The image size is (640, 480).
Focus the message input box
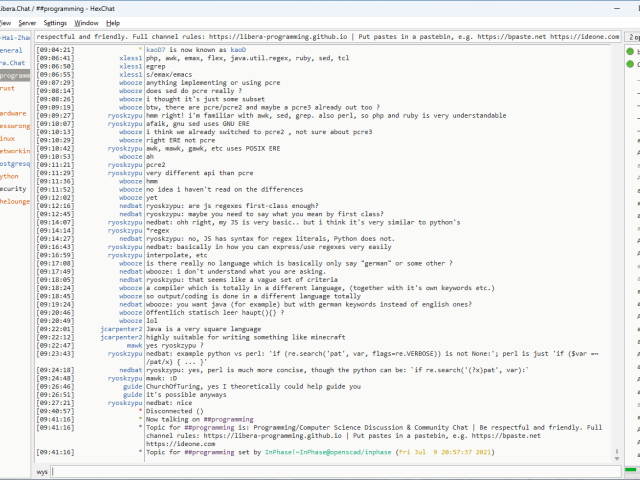pyautogui.click(x=330, y=470)
